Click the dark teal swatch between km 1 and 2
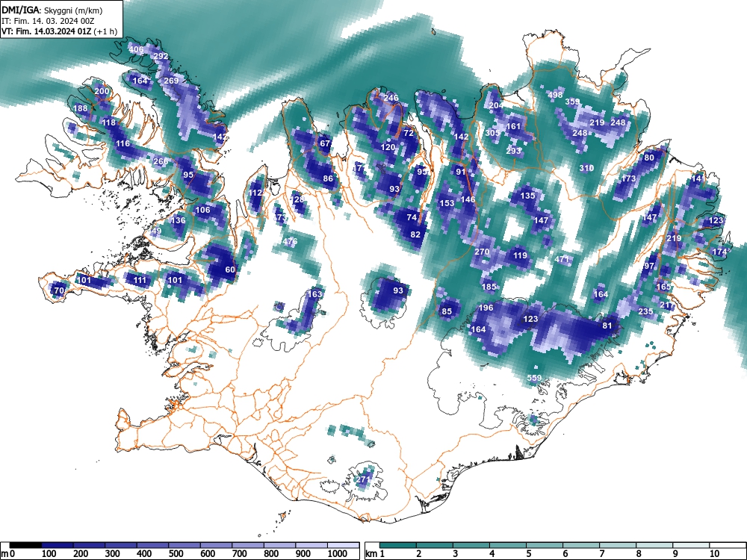Screen dimensions: 747x560 [x=398, y=545]
